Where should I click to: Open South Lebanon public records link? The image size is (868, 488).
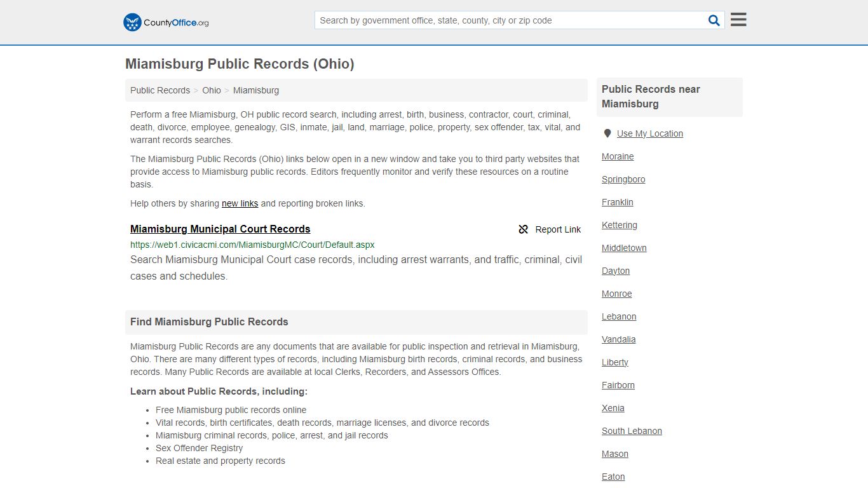pyautogui.click(x=632, y=431)
